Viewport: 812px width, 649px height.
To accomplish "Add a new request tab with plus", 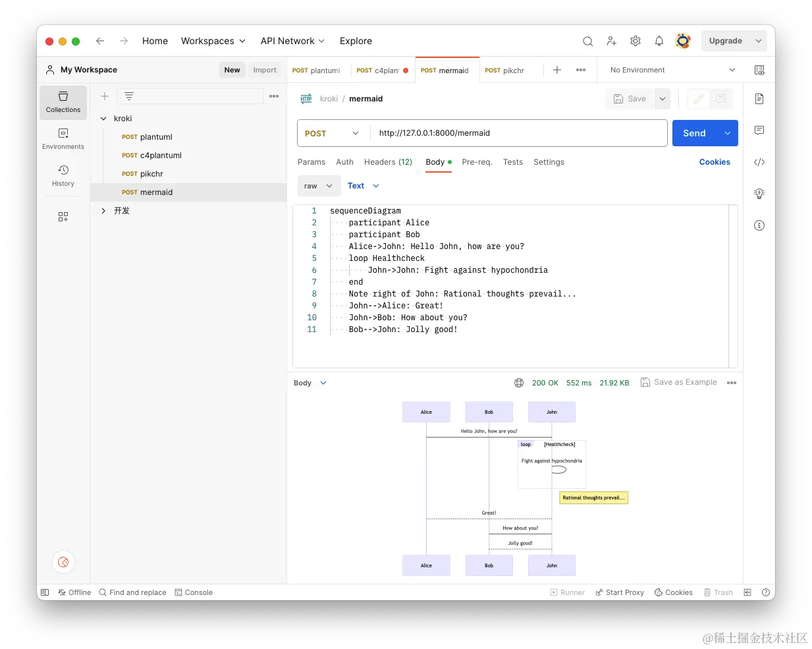I will click(x=557, y=70).
